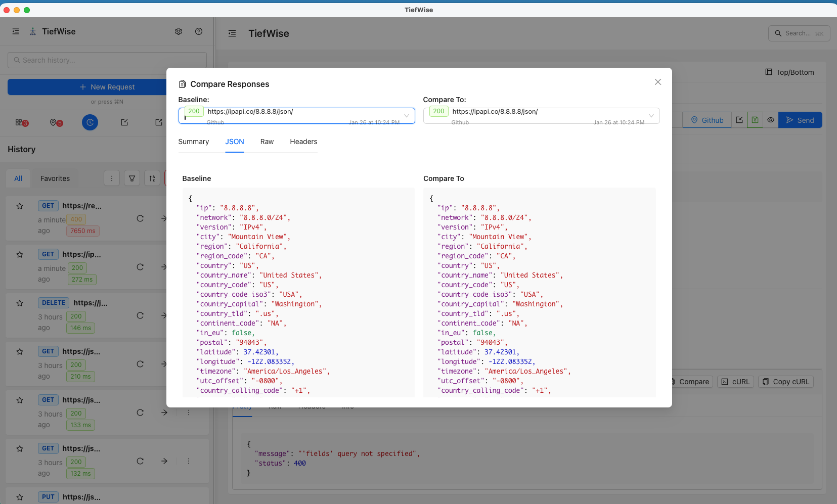Open more options for the 133 ms entry
837x504 pixels.
(x=189, y=413)
